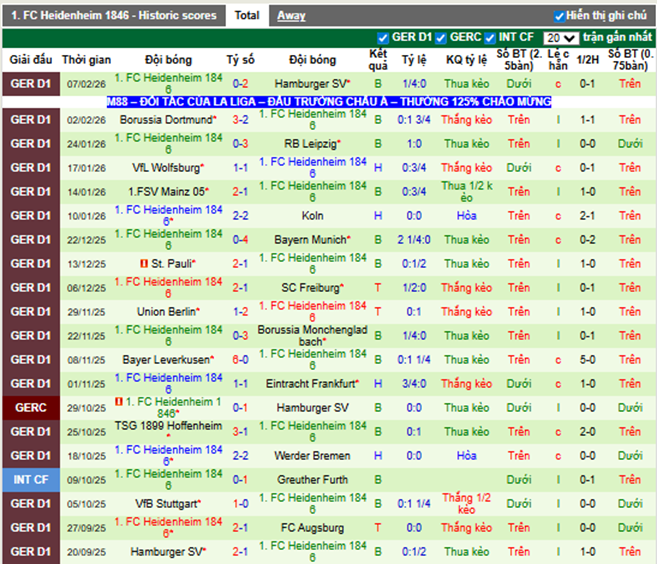Open Eintracht Frankfurt team link
Viewport: 657px width, 564px height.
[310, 383]
